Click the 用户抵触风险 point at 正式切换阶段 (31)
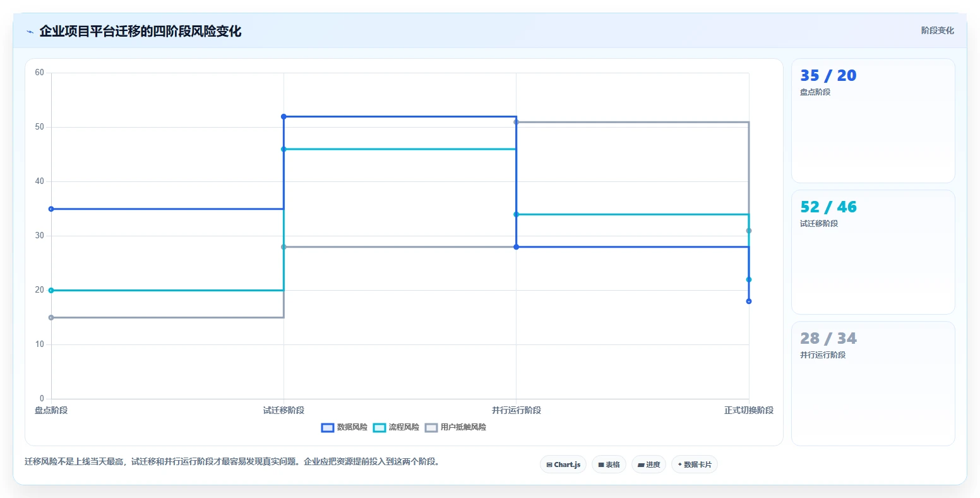 (749, 231)
